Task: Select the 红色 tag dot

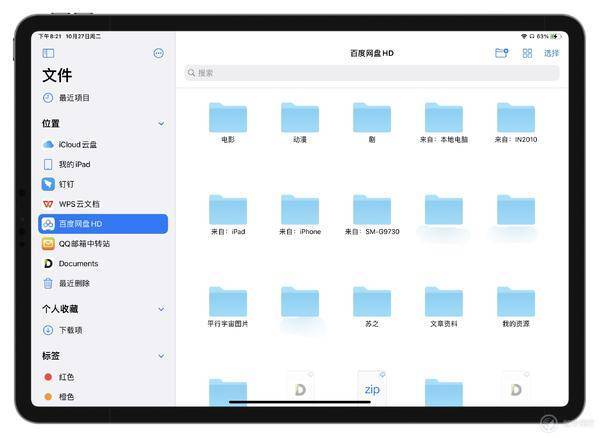Action: (48, 377)
